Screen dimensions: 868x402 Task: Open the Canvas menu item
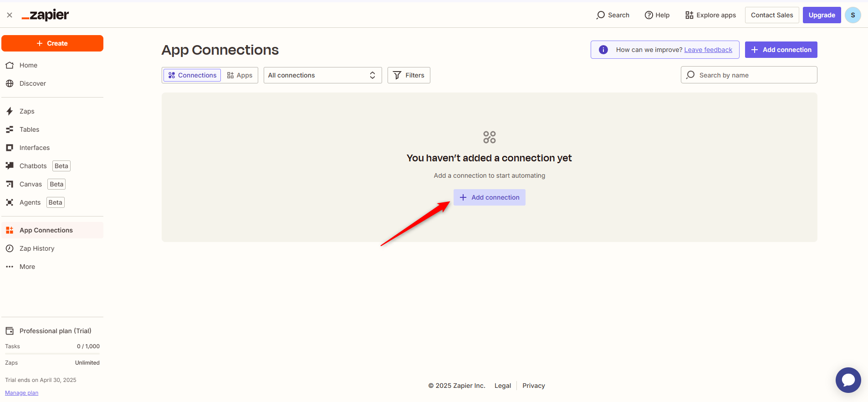pyautogui.click(x=31, y=184)
